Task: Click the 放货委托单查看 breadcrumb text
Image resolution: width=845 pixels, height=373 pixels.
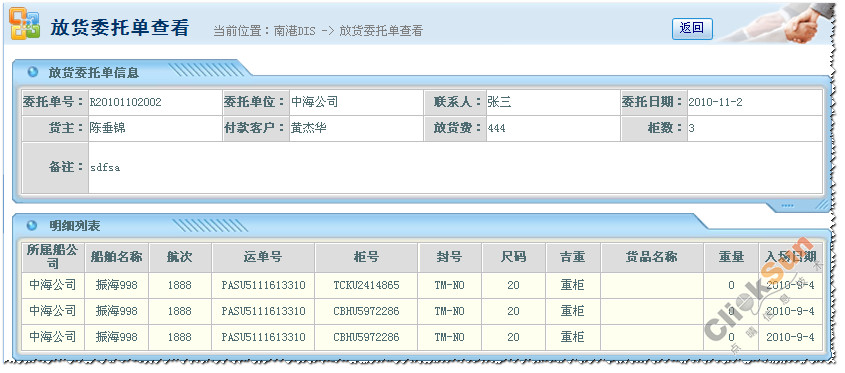Action: click(x=380, y=31)
